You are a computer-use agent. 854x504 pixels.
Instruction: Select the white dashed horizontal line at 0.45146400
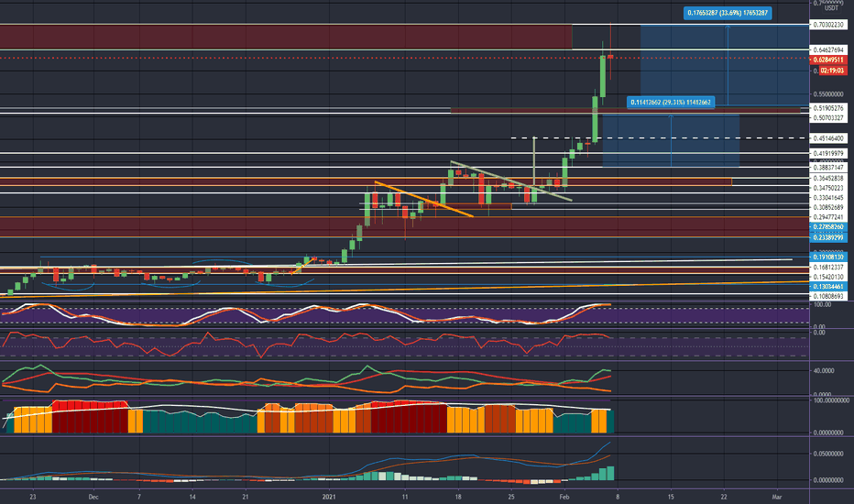659,138
